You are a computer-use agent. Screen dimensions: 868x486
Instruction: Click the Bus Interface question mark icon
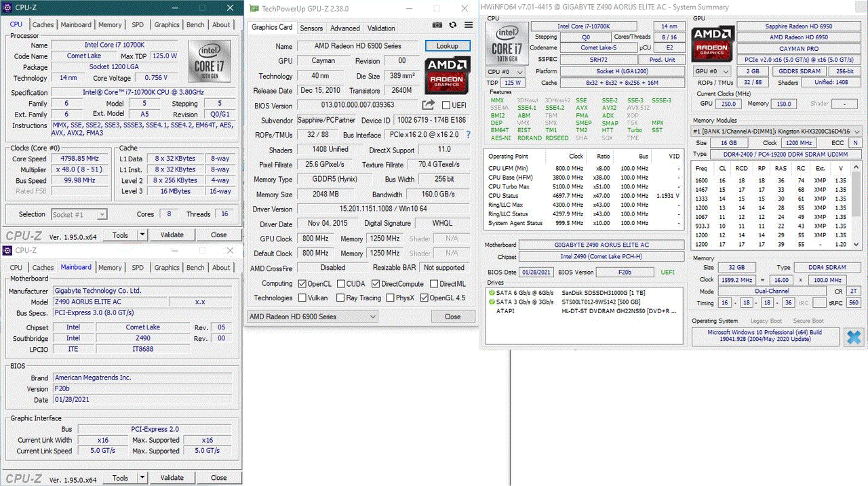[468, 135]
